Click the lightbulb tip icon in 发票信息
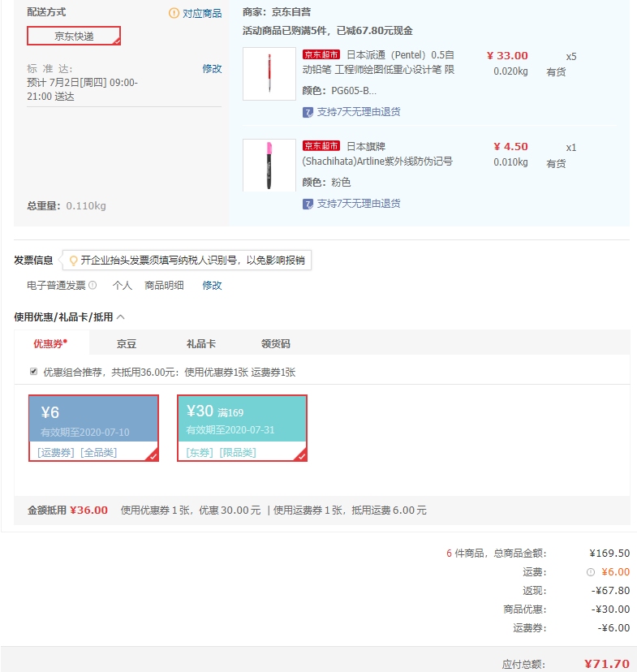 73,261
